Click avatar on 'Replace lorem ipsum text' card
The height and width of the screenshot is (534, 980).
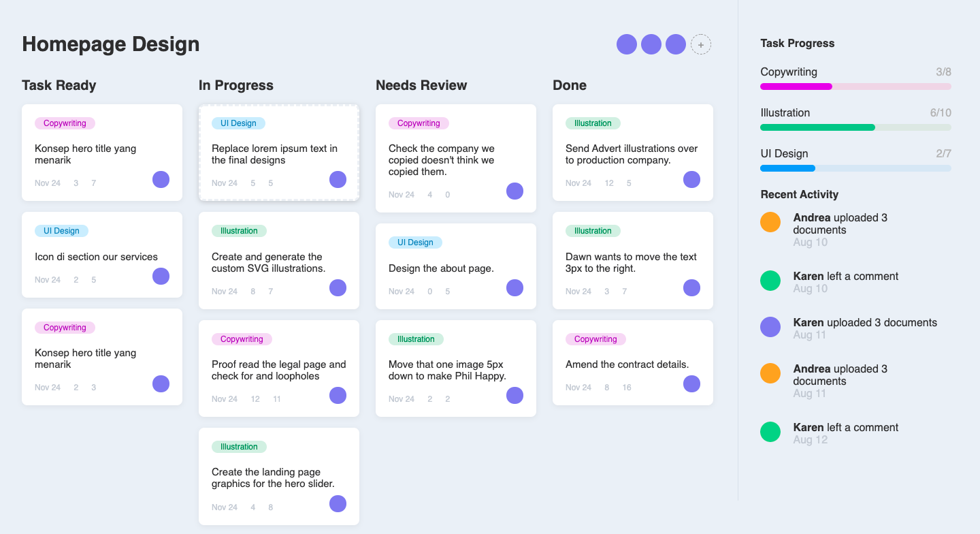pyautogui.click(x=338, y=179)
